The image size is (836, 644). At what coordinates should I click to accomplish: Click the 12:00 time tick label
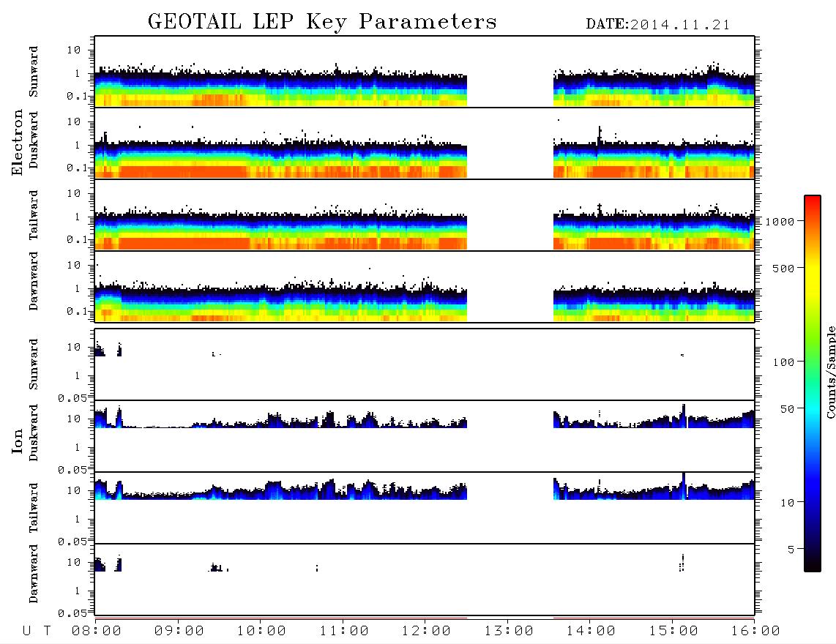426,632
